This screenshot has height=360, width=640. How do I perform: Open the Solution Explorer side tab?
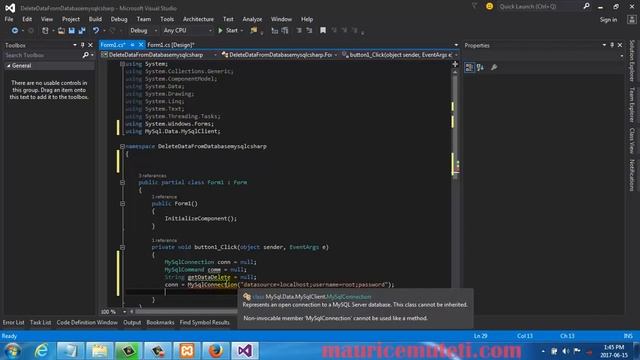[x=632, y=60]
